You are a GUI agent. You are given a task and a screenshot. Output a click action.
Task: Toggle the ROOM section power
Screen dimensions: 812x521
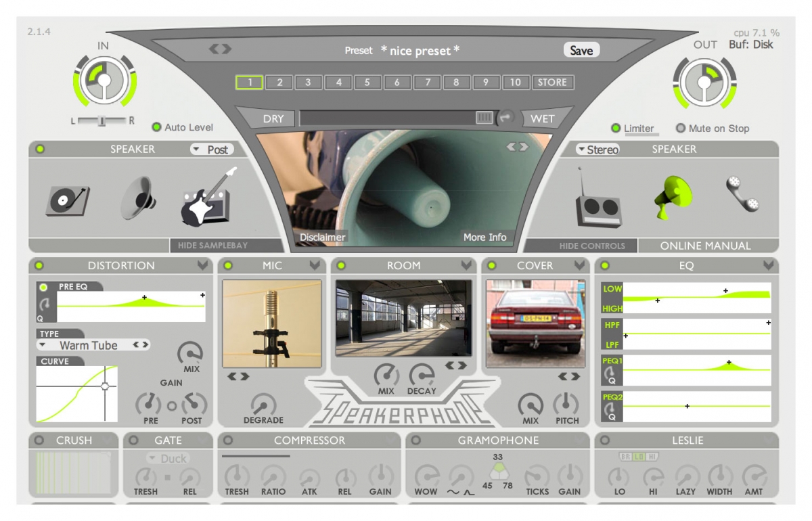click(341, 265)
